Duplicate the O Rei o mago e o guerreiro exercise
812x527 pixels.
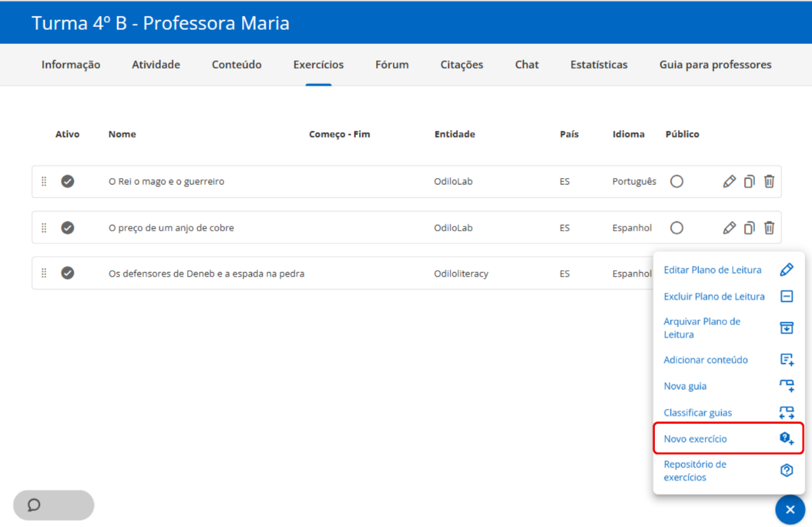click(749, 182)
